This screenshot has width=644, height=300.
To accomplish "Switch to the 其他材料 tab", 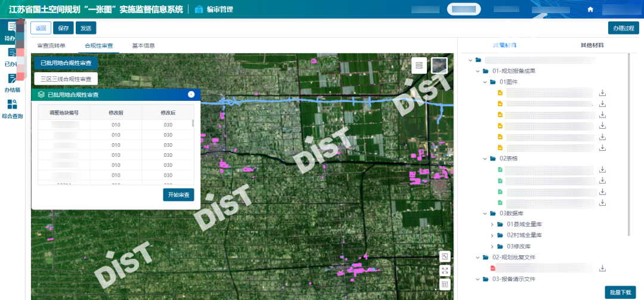I will point(592,45).
